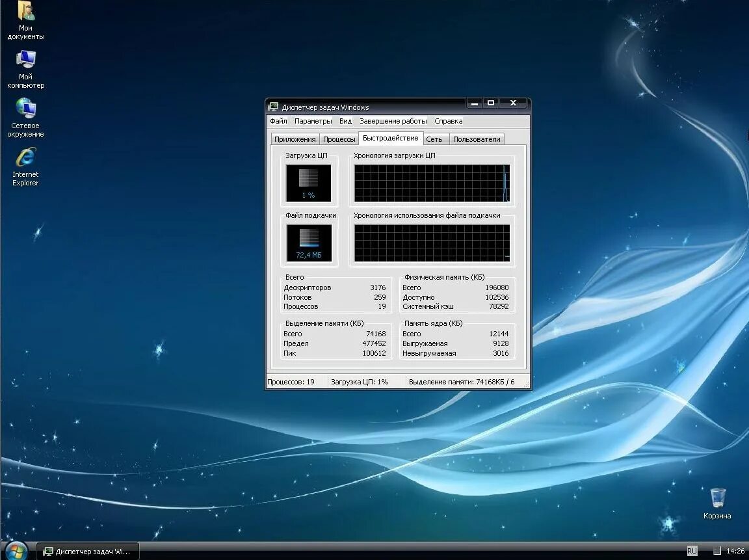Click the CPU usage history graph

(432, 183)
